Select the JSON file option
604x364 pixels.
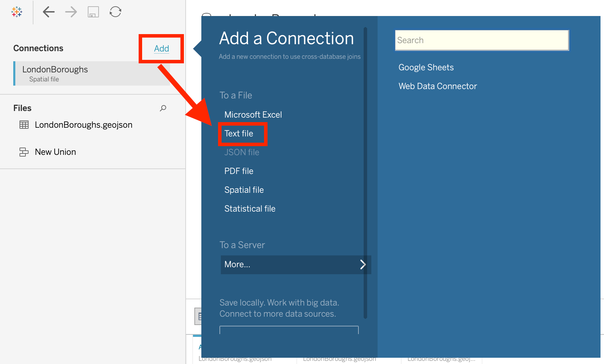tap(242, 152)
